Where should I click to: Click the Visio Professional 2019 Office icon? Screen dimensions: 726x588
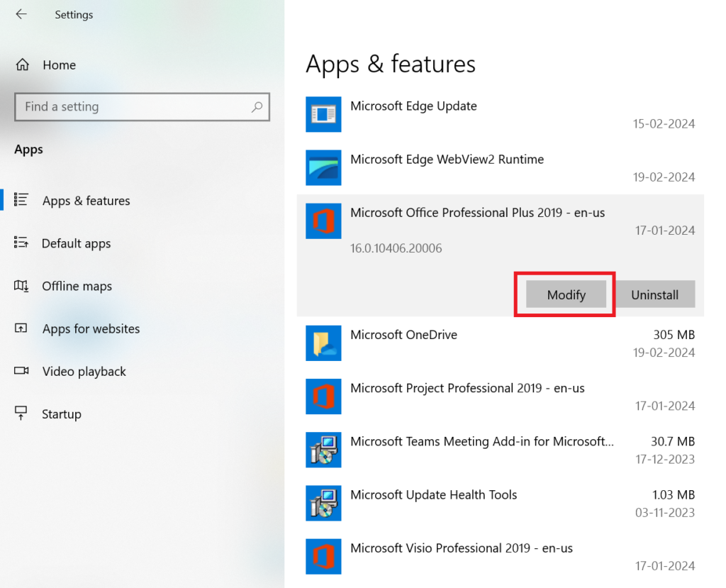click(323, 556)
